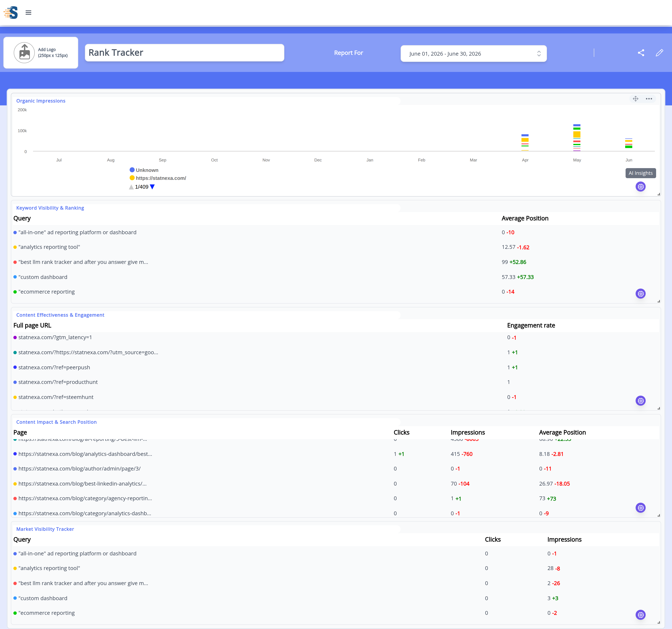Click the blog/author/admin/page/3/ page row
Image resolution: width=672 pixels, height=629 pixels.
click(x=336, y=468)
